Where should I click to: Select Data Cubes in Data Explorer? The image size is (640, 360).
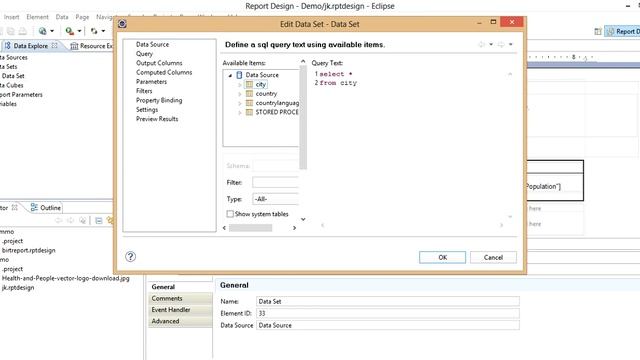click(11, 85)
